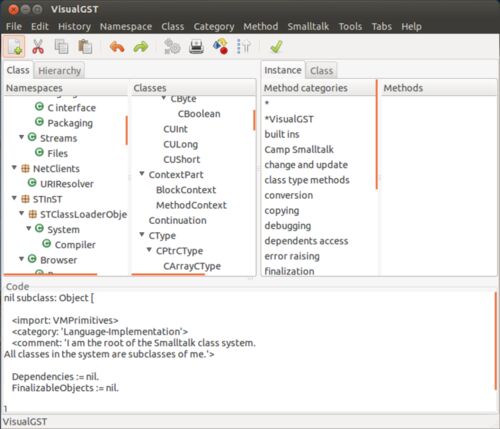Viewport: 500px width, 429px height.
Task: Click the System namespace green icon
Action: [39, 228]
